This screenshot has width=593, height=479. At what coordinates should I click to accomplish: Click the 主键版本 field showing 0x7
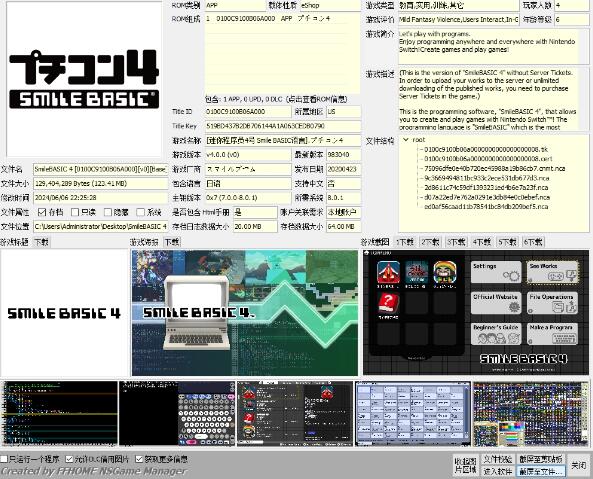pyautogui.click(x=248, y=198)
